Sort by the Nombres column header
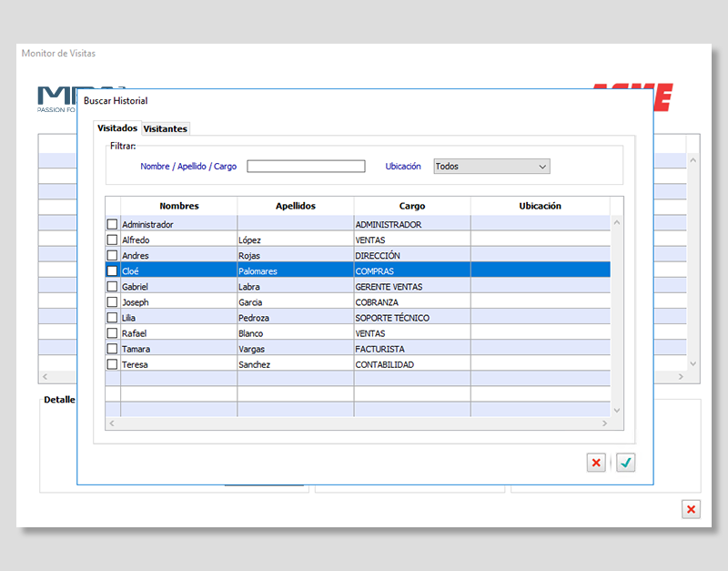Image resolution: width=728 pixels, height=571 pixels. point(178,206)
